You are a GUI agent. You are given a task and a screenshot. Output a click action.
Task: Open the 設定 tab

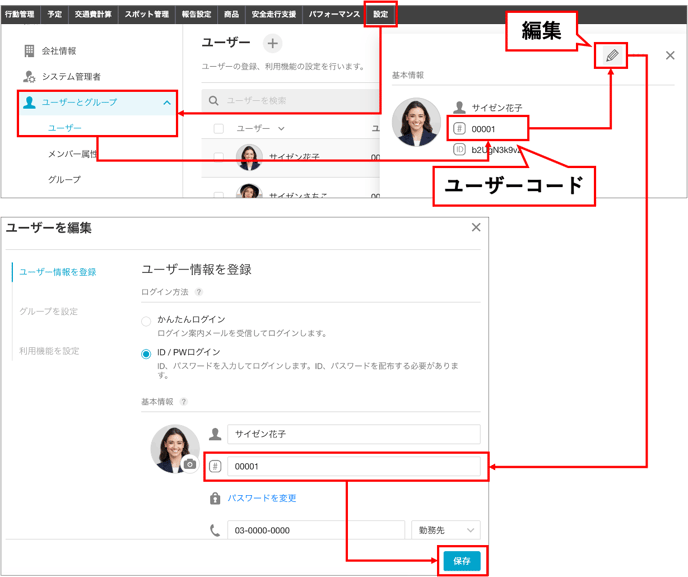coord(380,14)
